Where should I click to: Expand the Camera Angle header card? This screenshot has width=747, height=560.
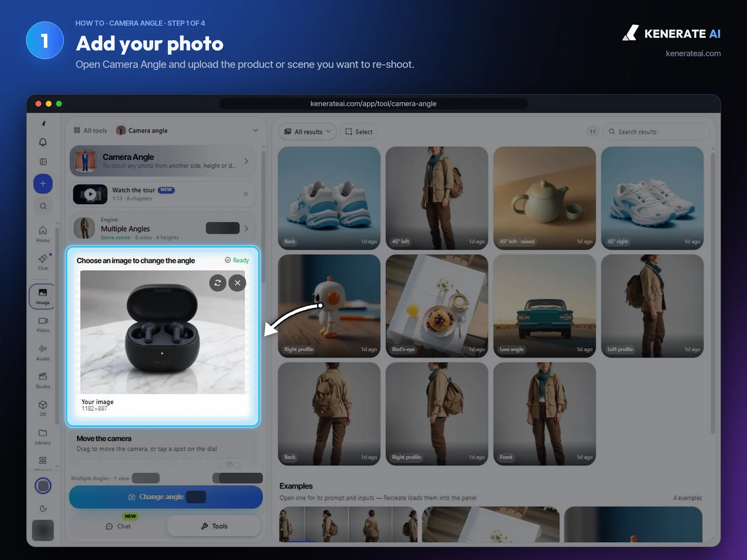(x=162, y=161)
